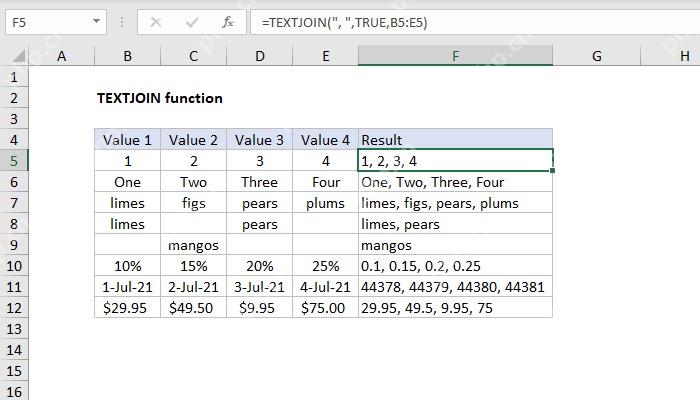Click the '$29.95' cell
Image resolution: width=700 pixels, height=400 pixels.
point(127,308)
